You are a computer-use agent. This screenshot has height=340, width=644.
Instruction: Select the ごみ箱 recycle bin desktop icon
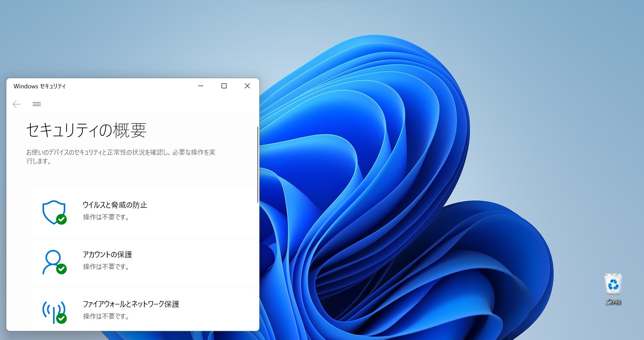point(613,289)
